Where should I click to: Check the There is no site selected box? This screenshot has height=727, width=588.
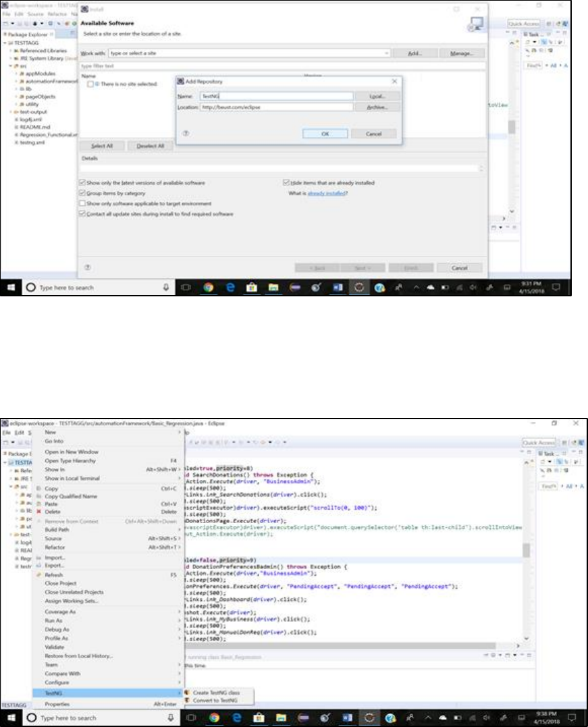pyautogui.click(x=90, y=84)
